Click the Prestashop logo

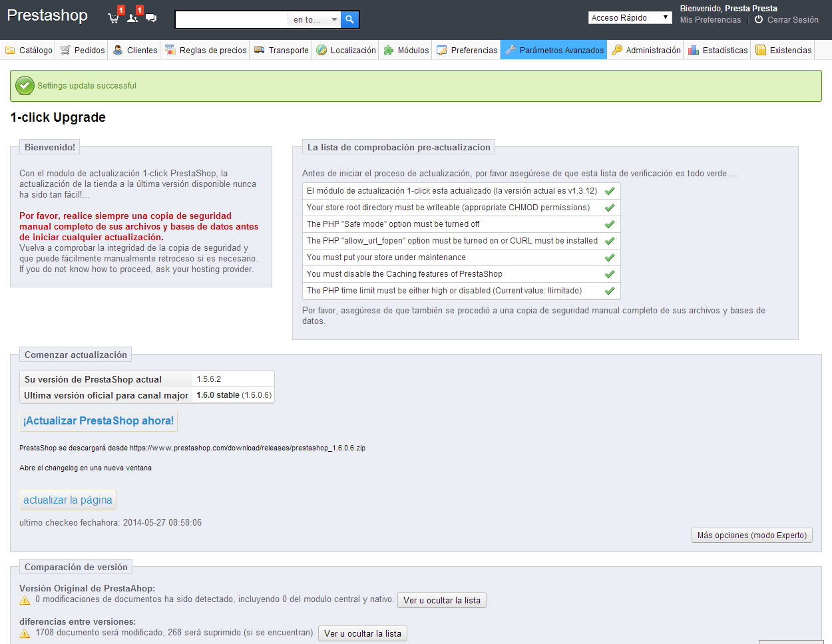click(x=47, y=15)
